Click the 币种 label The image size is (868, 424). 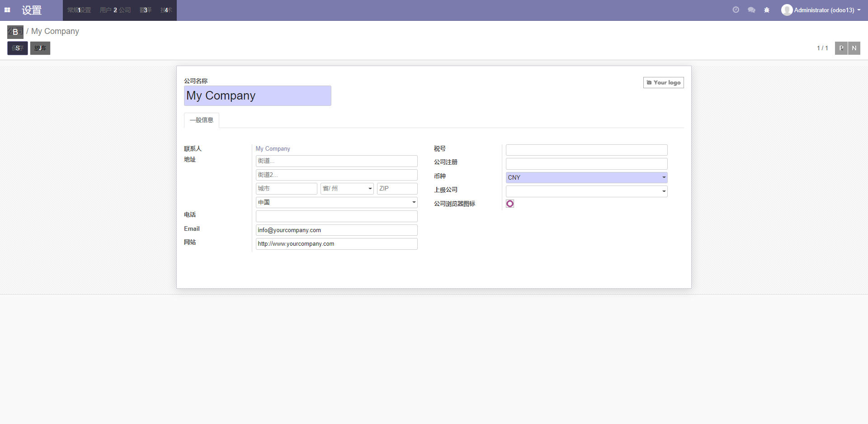tap(440, 176)
